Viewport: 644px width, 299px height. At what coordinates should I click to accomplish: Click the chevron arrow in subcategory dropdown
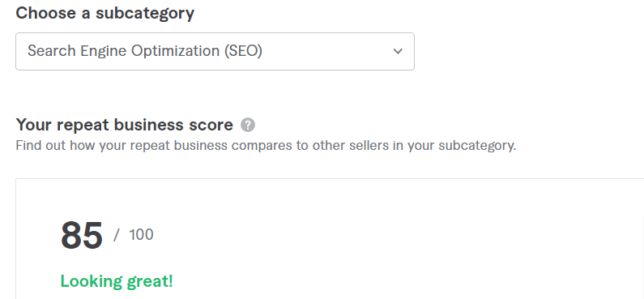click(398, 51)
